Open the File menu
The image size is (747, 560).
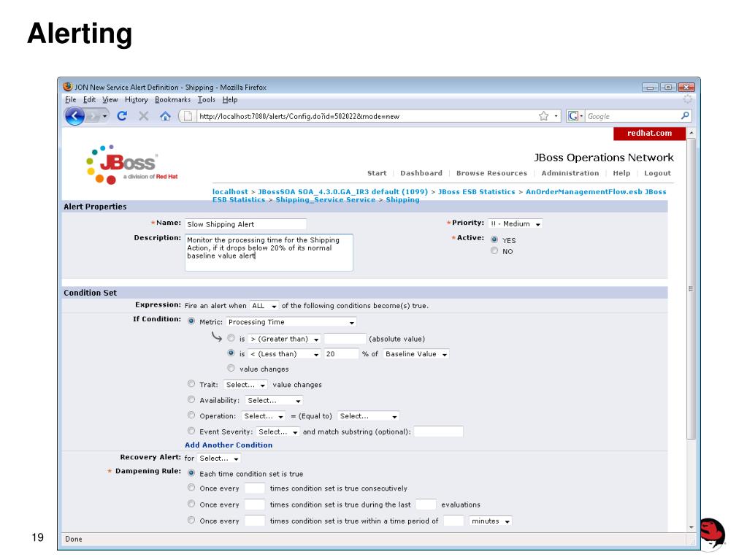[x=71, y=99]
